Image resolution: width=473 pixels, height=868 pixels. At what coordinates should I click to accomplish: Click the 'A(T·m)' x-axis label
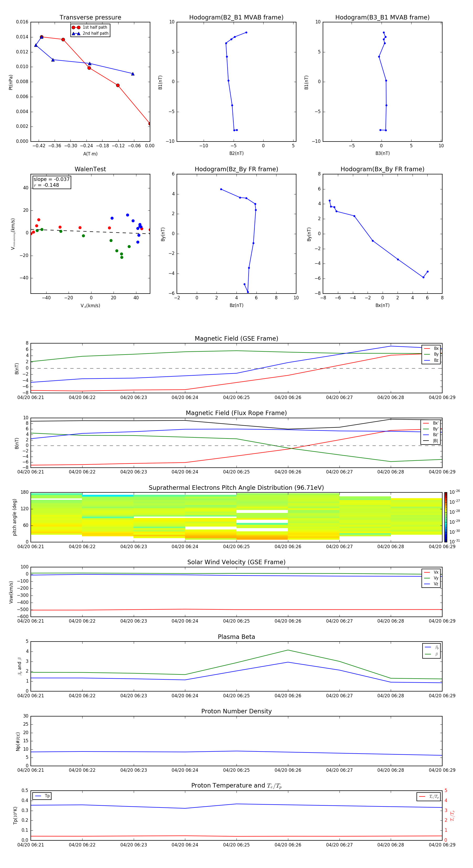pyautogui.click(x=90, y=154)
